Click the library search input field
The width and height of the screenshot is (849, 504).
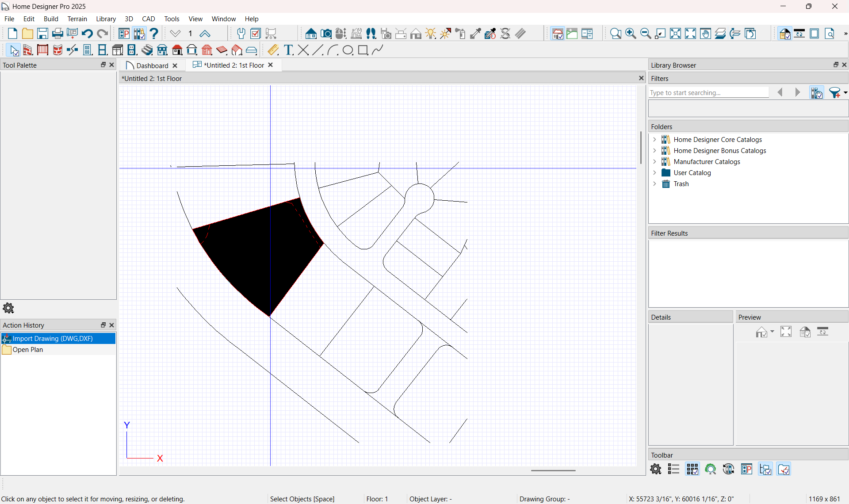coord(708,92)
